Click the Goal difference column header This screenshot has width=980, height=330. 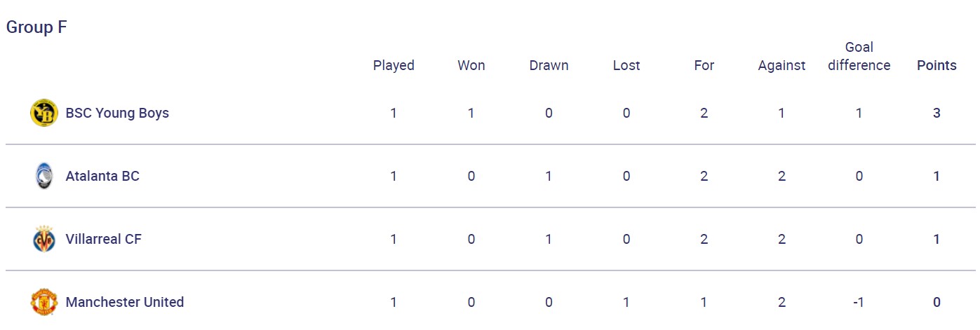[x=859, y=56]
